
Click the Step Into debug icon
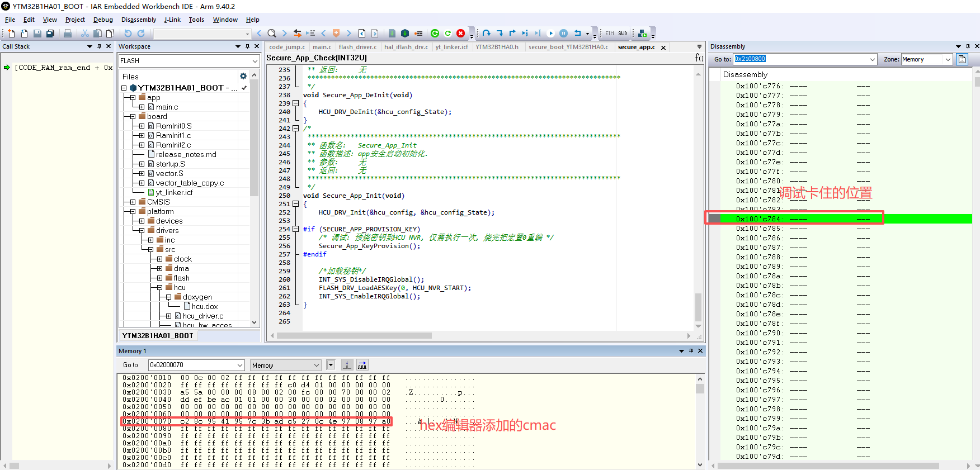click(x=500, y=34)
